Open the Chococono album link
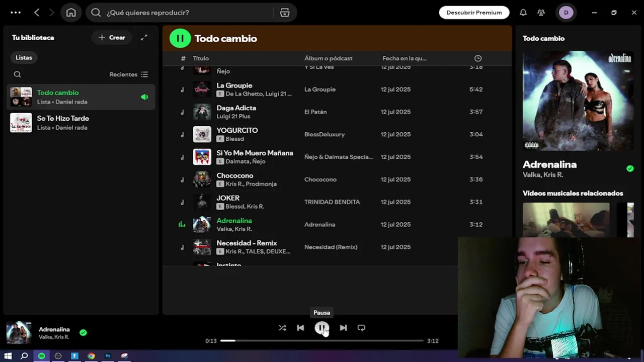Viewport: 644px width, 362px height. coord(320,179)
